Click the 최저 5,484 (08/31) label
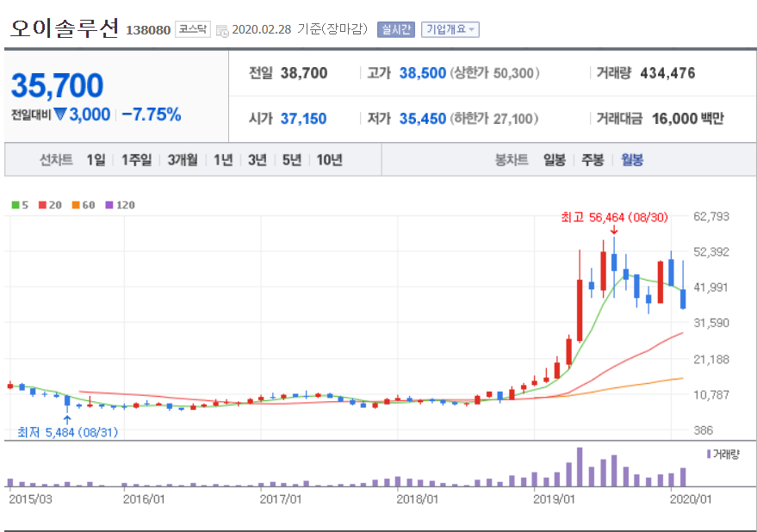The height and width of the screenshot is (532, 757). click(x=67, y=432)
